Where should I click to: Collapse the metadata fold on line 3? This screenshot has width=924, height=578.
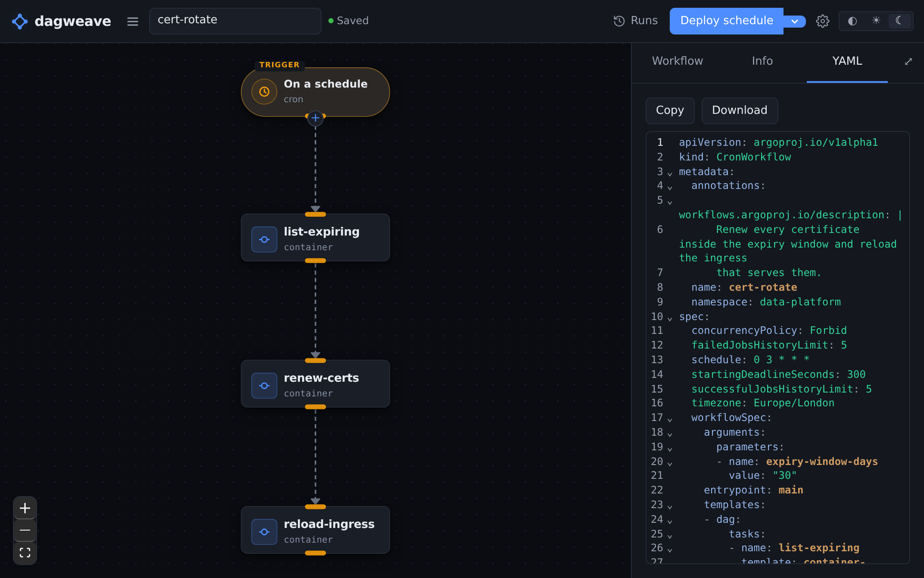[670, 174]
